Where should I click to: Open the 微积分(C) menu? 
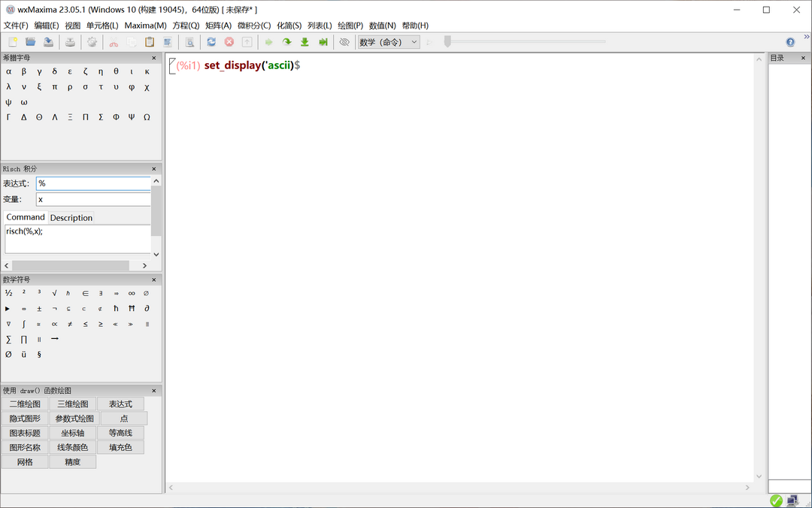254,26
